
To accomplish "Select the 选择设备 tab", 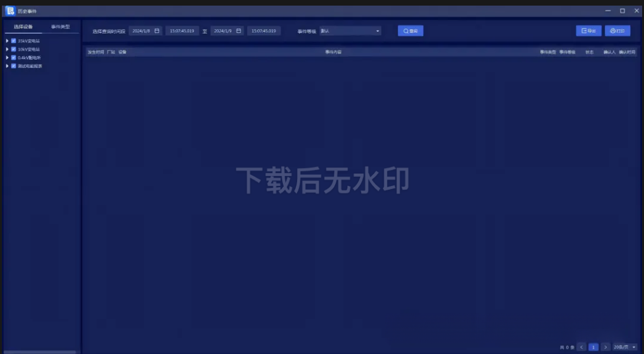I will (x=23, y=27).
